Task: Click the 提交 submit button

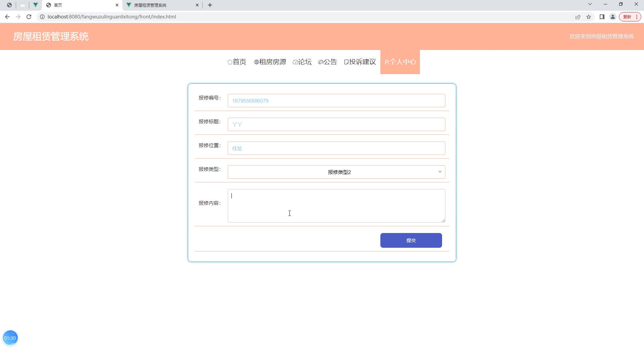Action: pos(411,240)
